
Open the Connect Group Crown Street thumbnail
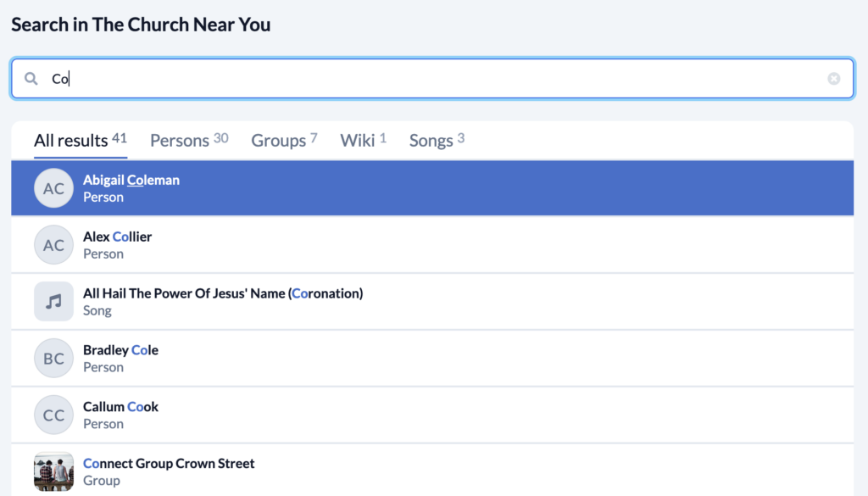(53, 471)
